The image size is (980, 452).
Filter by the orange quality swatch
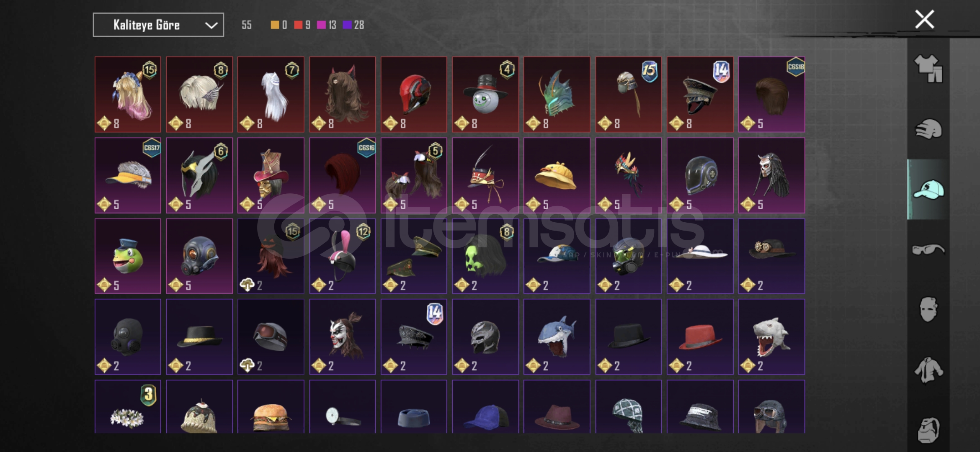point(275,25)
